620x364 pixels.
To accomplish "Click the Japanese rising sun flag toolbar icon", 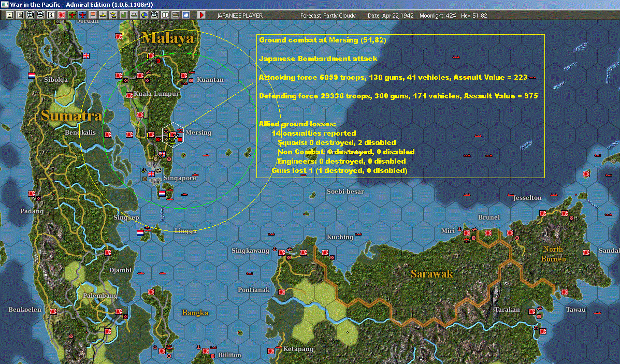I will tap(62, 15).
